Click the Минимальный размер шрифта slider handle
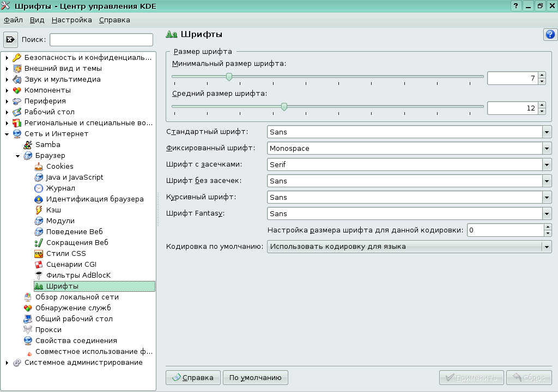This screenshot has height=392, width=558. (229, 77)
